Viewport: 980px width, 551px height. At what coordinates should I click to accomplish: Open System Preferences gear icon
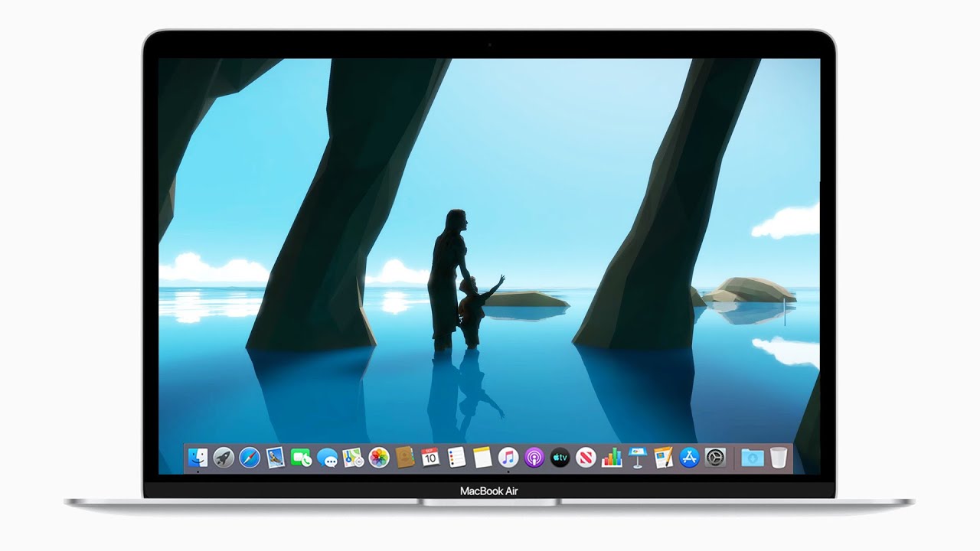coord(715,458)
